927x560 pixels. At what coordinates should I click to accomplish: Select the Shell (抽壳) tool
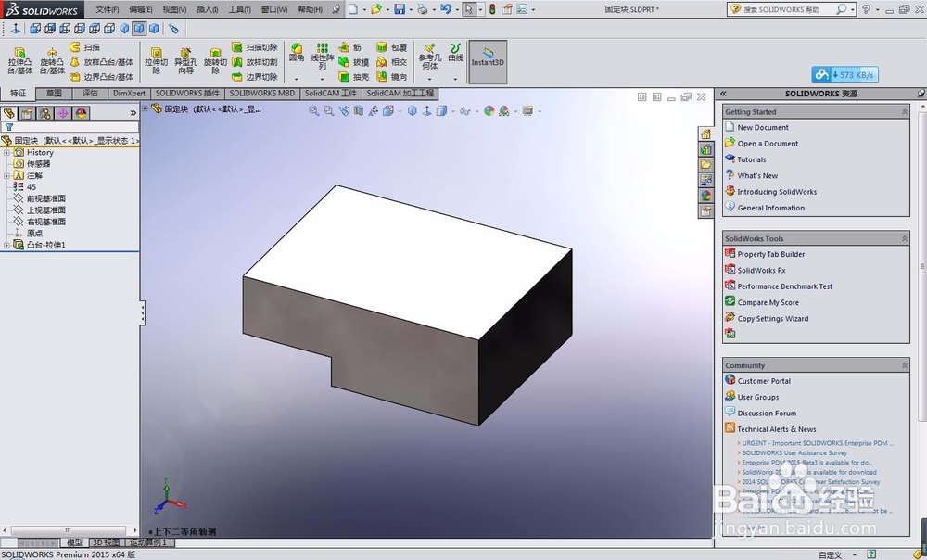coord(353,77)
